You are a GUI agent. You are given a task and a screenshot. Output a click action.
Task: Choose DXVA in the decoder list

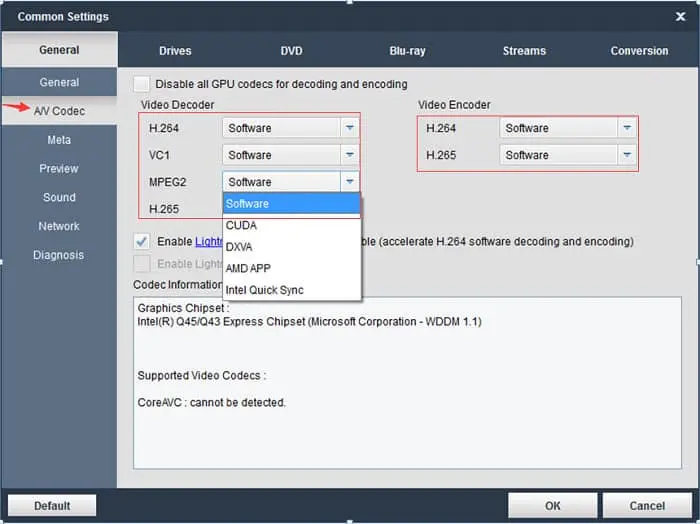coord(241,247)
